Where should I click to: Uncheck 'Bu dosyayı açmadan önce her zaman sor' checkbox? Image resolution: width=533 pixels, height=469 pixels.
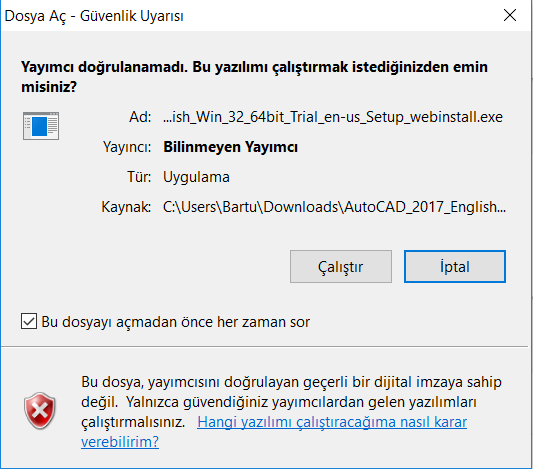click(x=29, y=321)
